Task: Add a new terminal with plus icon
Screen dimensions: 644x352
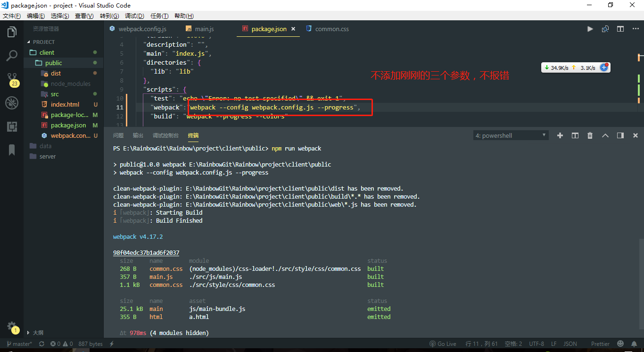Action: pyautogui.click(x=560, y=135)
